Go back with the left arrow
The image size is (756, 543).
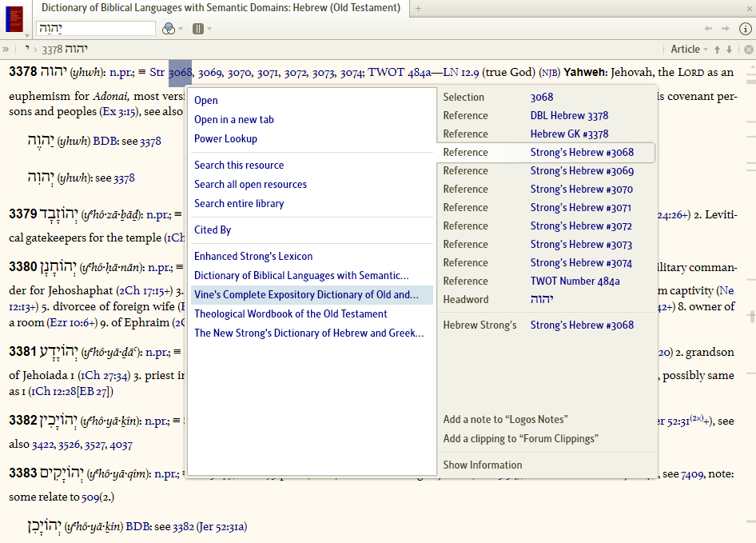(x=708, y=29)
